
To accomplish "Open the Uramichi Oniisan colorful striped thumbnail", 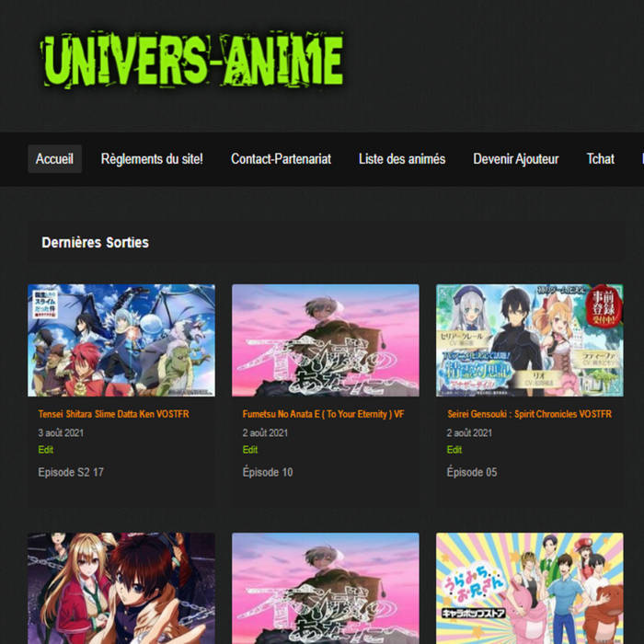I will [529, 588].
